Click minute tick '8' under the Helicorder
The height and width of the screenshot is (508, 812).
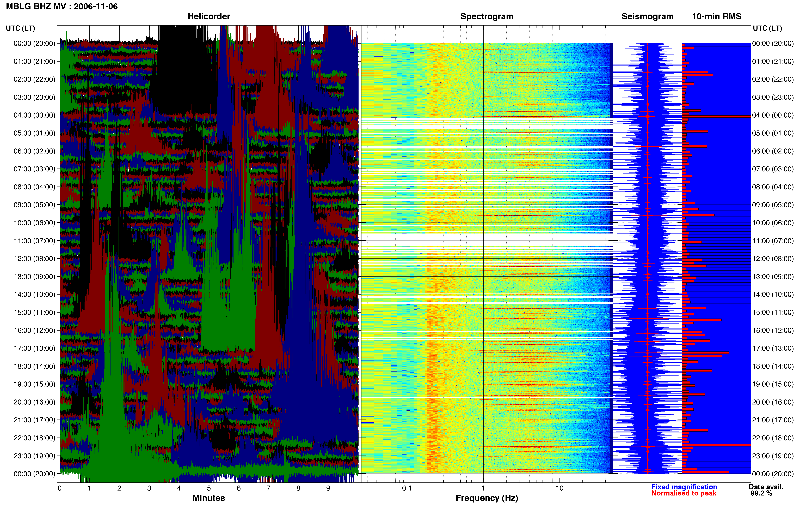pos(298,488)
